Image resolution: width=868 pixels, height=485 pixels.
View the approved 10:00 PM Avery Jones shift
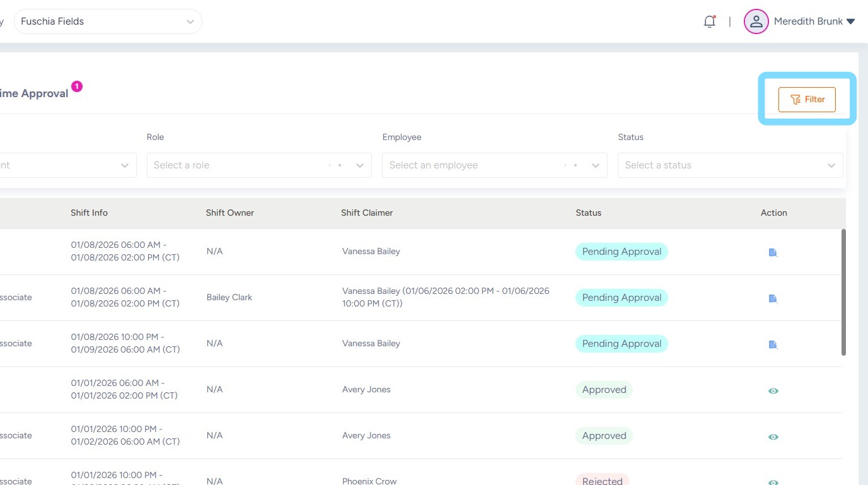point(773,436)
